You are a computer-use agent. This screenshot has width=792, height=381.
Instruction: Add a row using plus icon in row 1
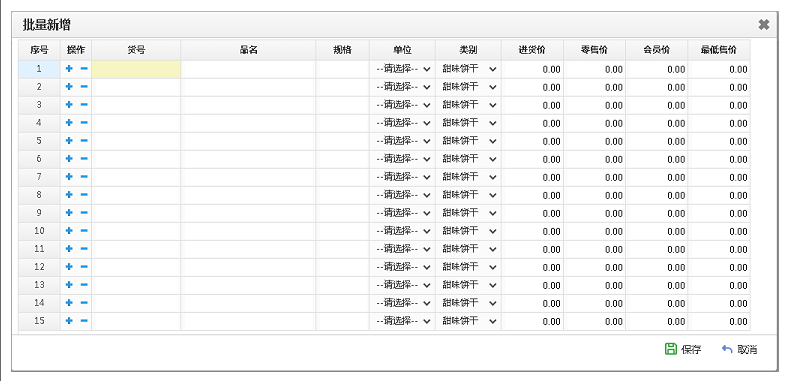(x=69, y=69)
